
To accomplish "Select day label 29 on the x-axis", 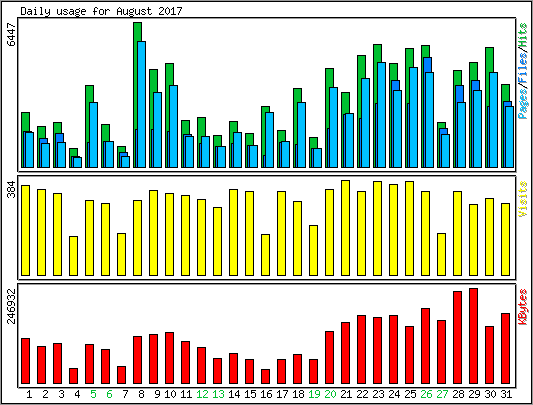I will click(x=474, y=394).
